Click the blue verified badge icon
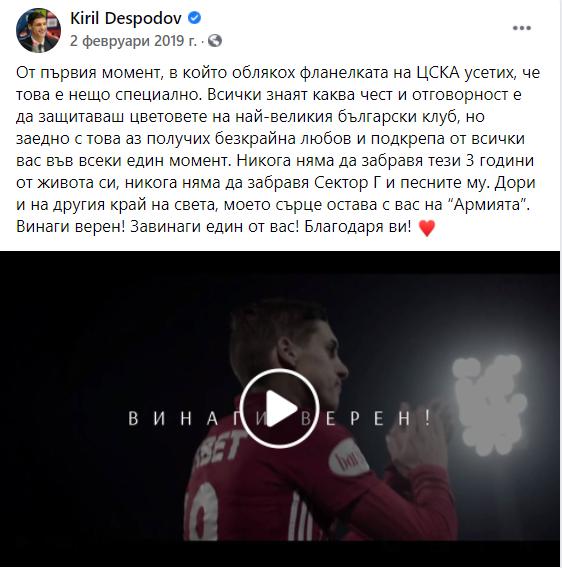The width and height of the screenshot is (562, 568). [x=195, y=18]
